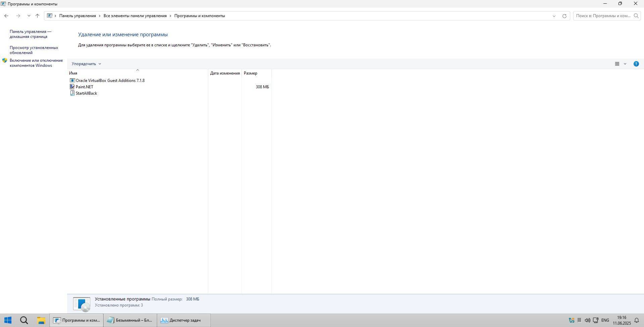Image resolution: width=644 pixels, height=327 pixels.
Task: Open the Windows Start button
Action: click(x=8, y=320)
